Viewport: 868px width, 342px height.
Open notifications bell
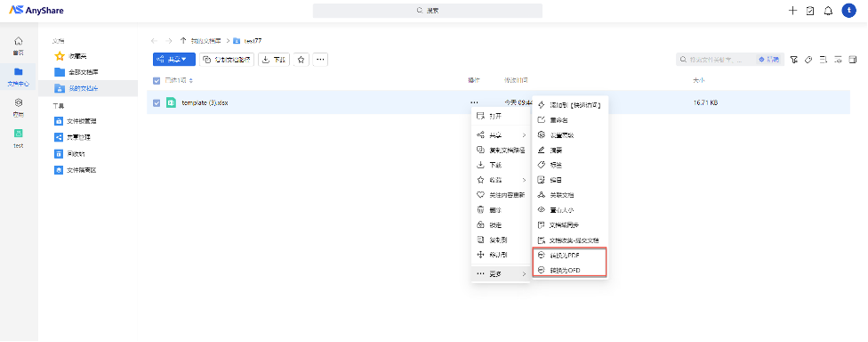(x=828, y=11)
